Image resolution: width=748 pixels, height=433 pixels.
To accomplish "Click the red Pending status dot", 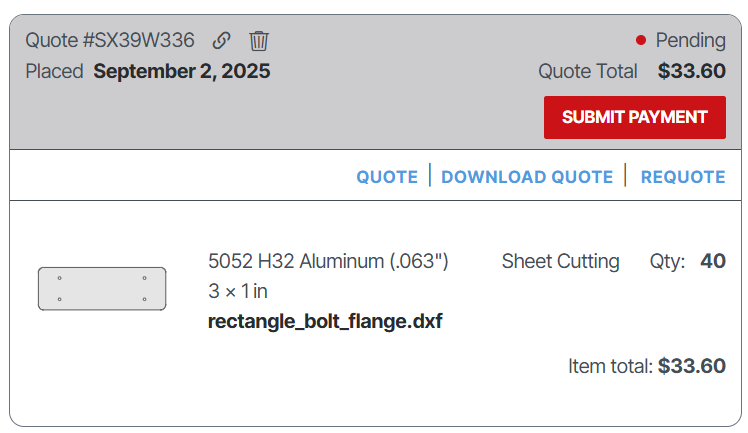I will [x=641, y=41].
